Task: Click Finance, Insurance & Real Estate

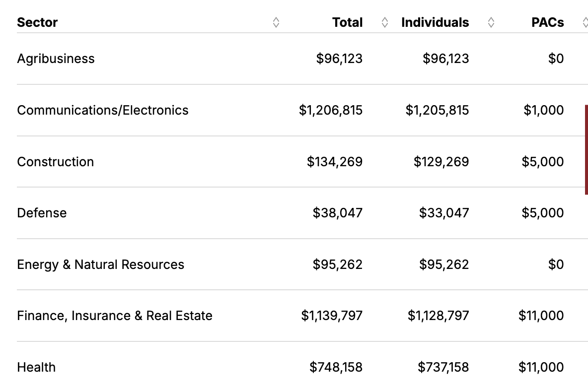Action: (115, 316)
